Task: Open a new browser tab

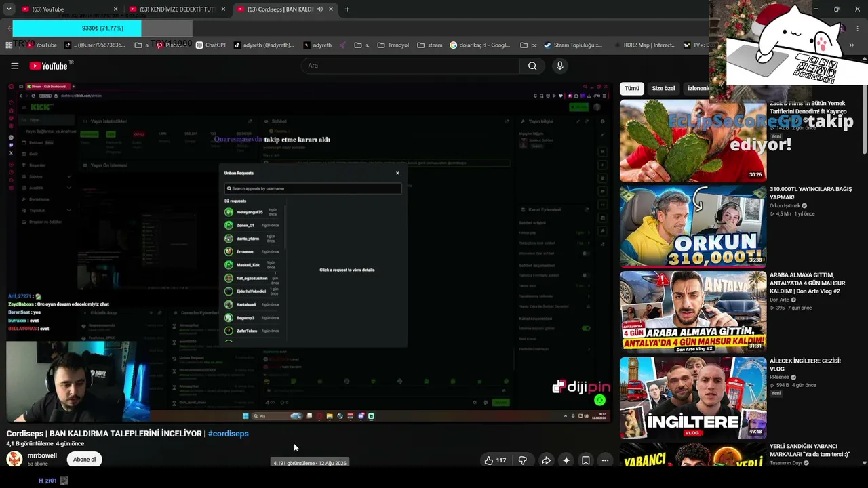Action: pos(347,9)
